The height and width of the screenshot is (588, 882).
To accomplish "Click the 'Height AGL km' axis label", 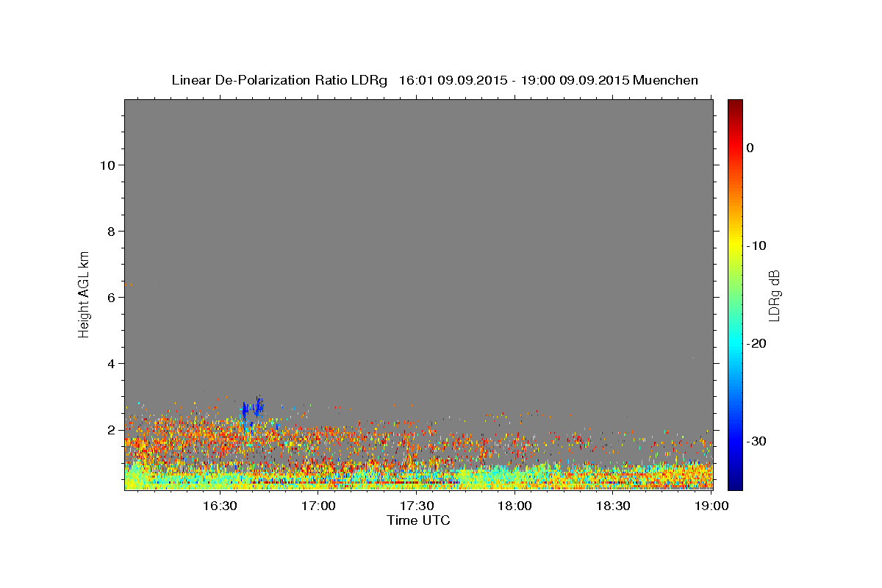I will [85, 293].
